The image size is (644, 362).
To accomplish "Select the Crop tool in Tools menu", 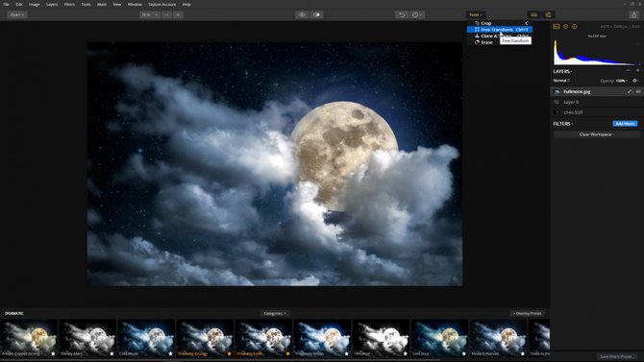I will coord(500,23).
